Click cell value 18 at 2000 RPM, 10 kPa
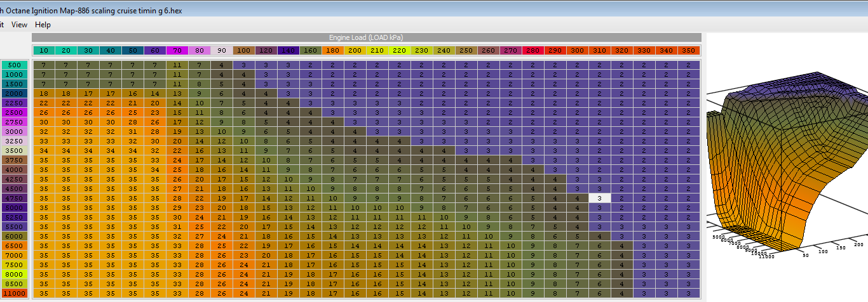This screenshot has width=868, height=302. point(44,93)
